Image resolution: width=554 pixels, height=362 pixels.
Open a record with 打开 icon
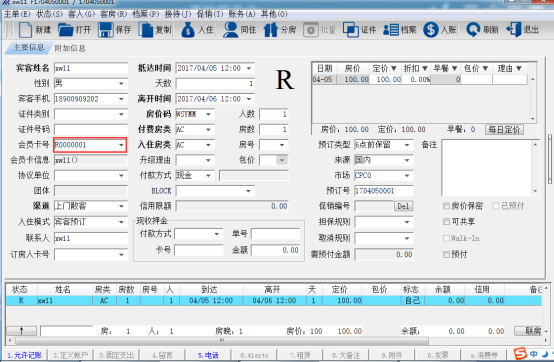(x=66, y=30)
